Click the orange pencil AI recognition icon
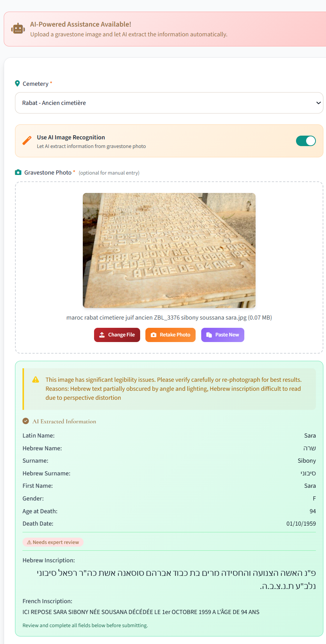 pos(27,140)
